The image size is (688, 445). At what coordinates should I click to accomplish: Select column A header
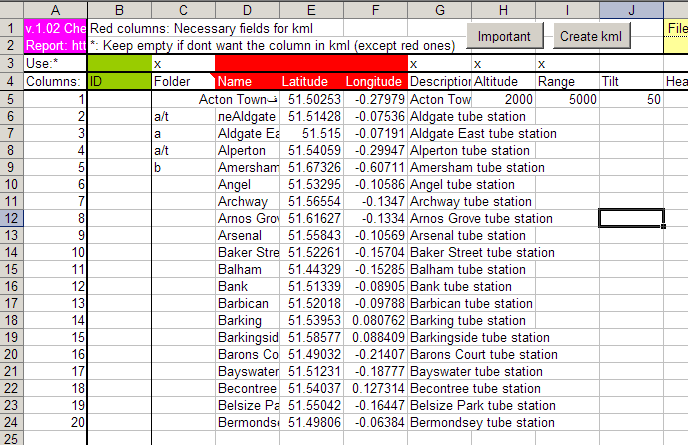point(55,10)
